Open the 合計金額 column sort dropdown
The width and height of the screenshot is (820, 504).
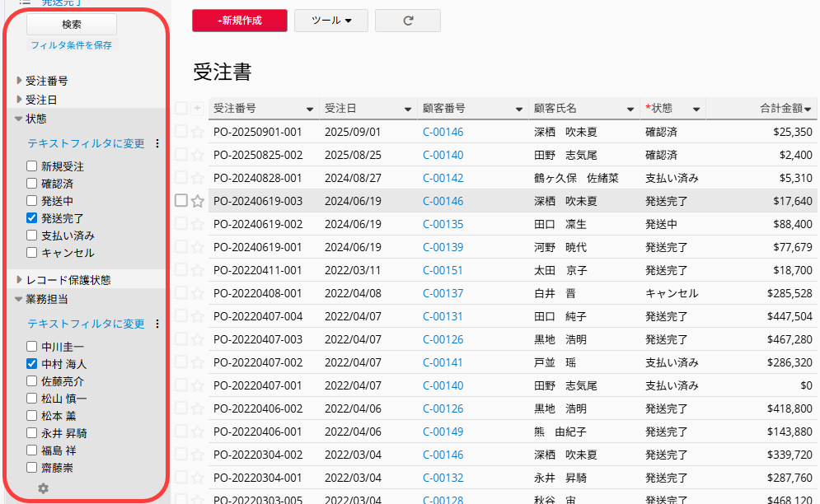tap(808, 109)
